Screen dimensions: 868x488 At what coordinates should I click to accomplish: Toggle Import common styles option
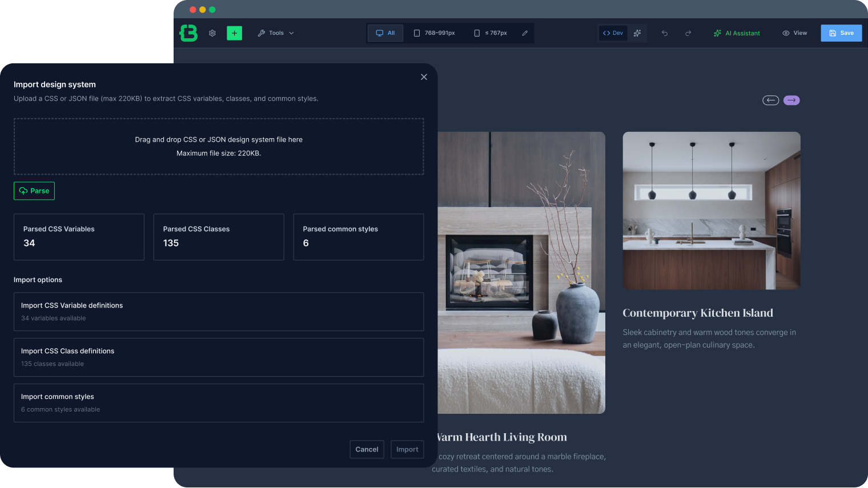[x=219, y=403]
